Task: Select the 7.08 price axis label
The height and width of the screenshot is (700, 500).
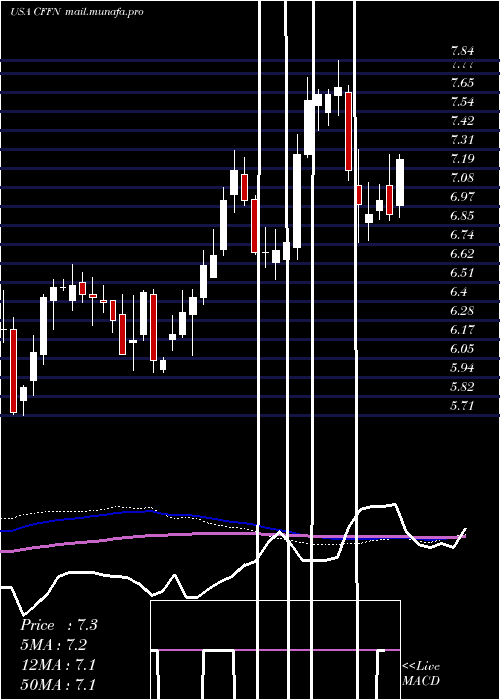Action: 462,178
